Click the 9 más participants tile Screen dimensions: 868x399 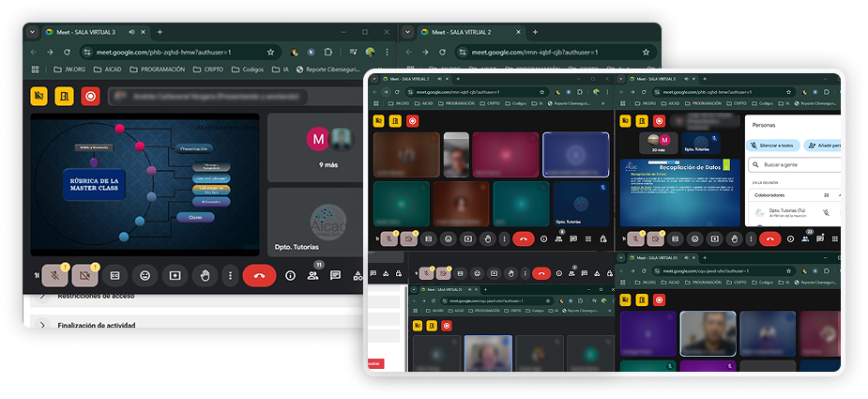click(x=327, y=149)
